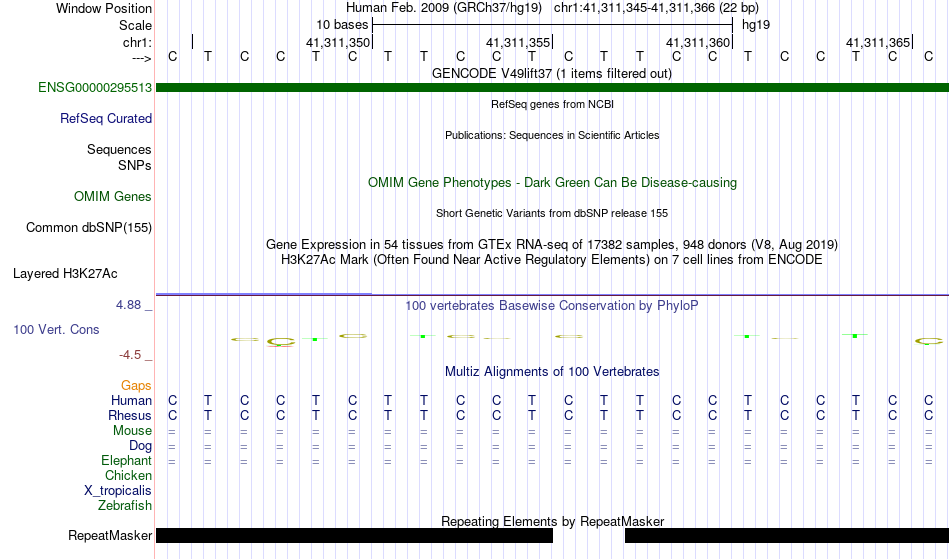Click the 10 bases scale bar

pyautogui.click(x=553, y=25)
